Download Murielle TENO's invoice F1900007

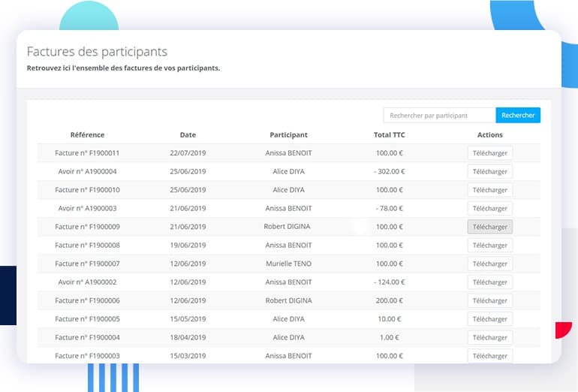coord(489,264)
